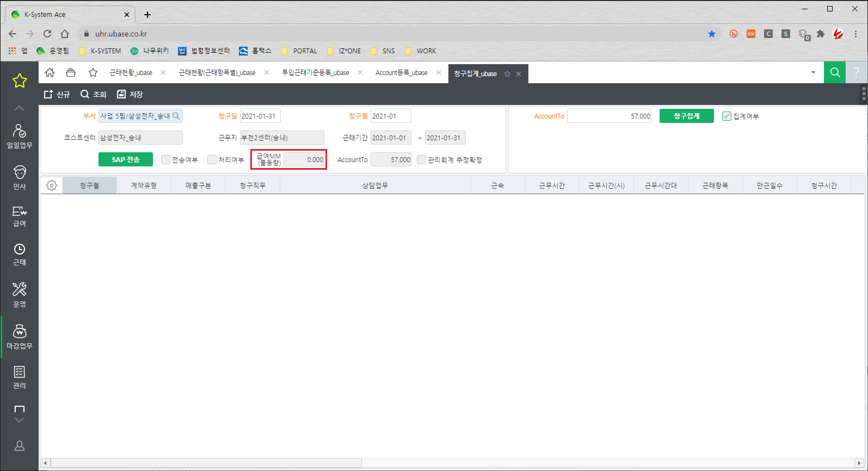The height and width of the screenshot is (471, 868).
Task: Open 급여 sidebar menu
Action: [x=20, y=216]
